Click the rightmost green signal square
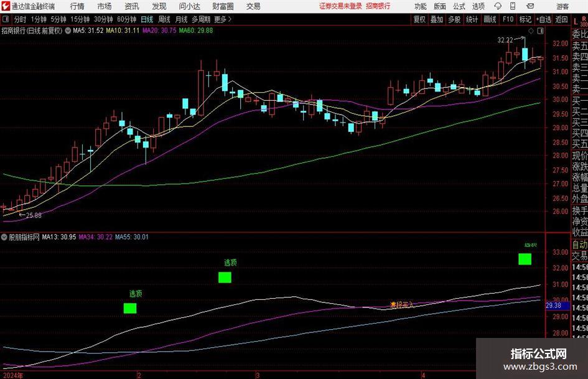This screenshot has width=588, height=379. (525, 260)
